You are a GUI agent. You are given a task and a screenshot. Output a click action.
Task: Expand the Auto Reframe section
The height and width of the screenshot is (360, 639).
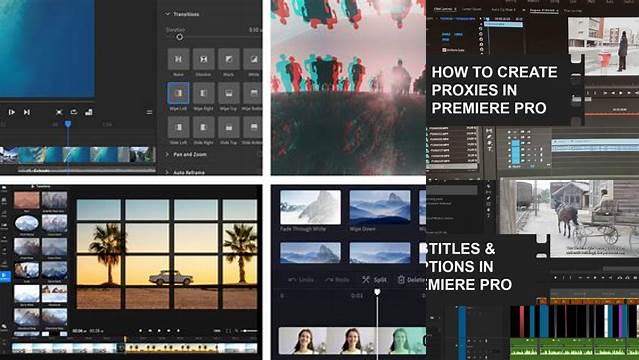[x=167, y=172]
